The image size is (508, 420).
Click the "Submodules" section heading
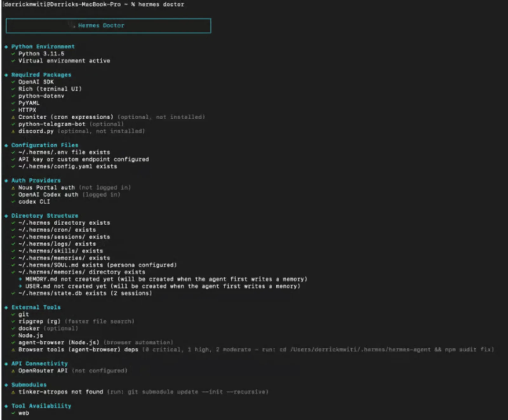click(x=29, y=385)
